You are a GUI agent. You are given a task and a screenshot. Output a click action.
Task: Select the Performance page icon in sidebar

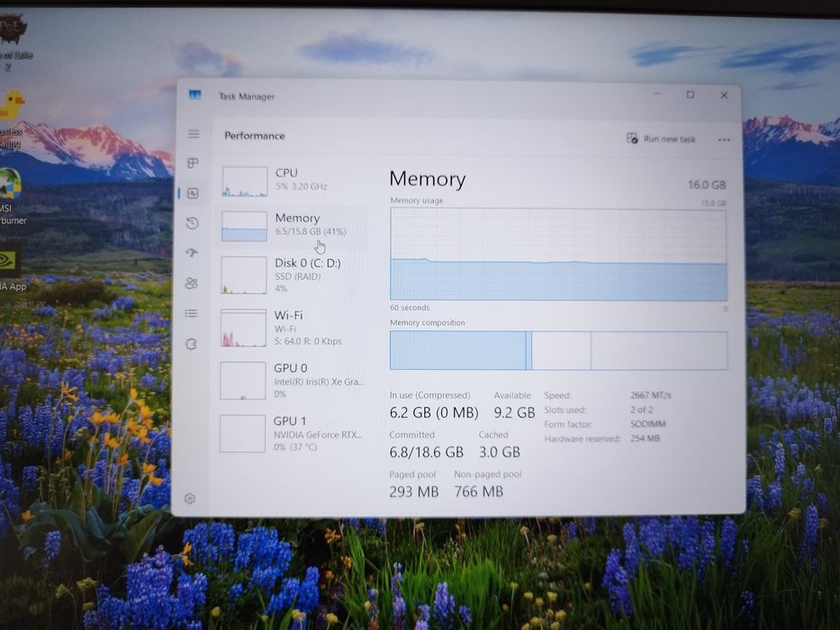point(194,193)
